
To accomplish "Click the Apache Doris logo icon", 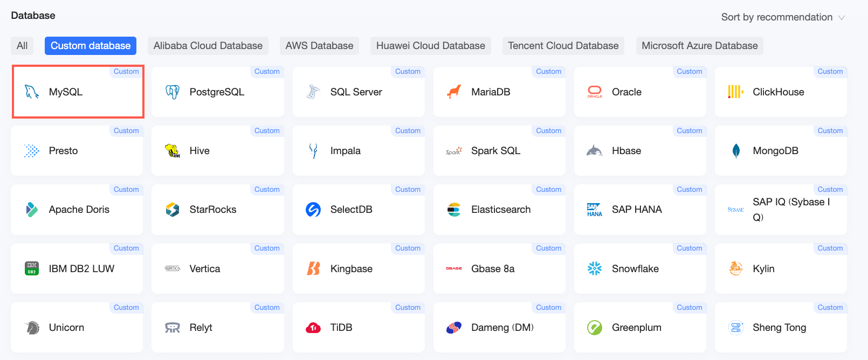I will point(32,210).
